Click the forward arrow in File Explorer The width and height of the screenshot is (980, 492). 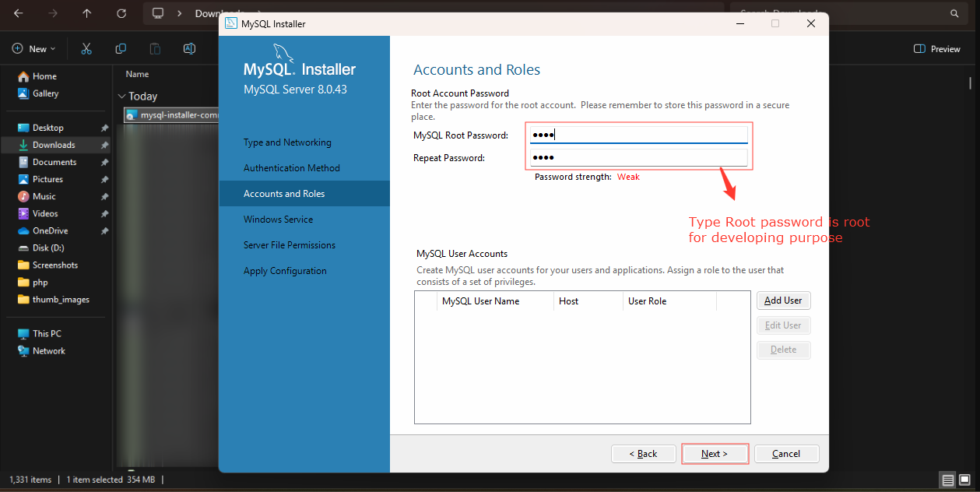[x=52, y=13]
